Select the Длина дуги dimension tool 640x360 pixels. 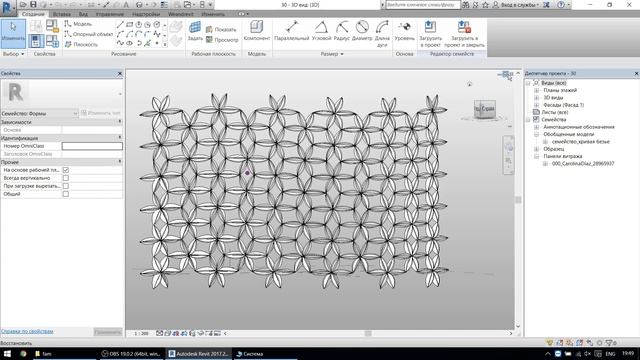click(382, 34)
